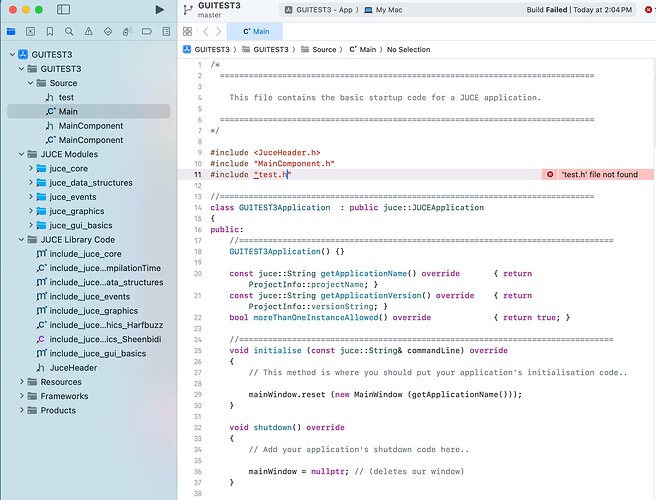Open the Debug navigator icon
656x500 pixels.
coord(127,31)
